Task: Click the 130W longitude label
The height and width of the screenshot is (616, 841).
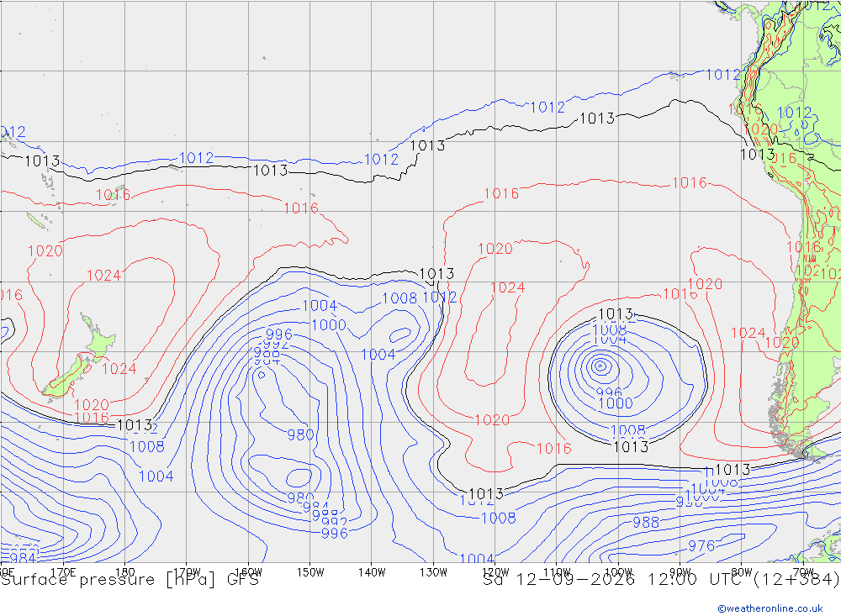Action: coord(433,572)
